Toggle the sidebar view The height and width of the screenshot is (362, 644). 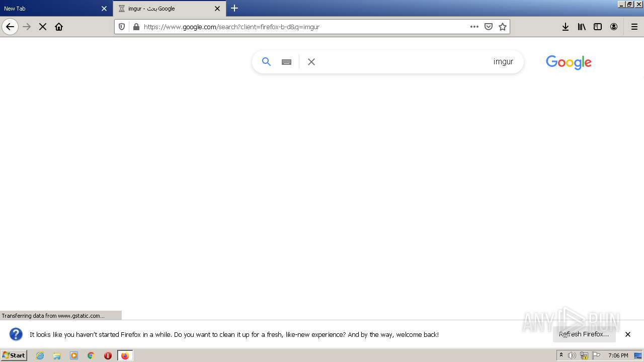(x=598, y=27)
